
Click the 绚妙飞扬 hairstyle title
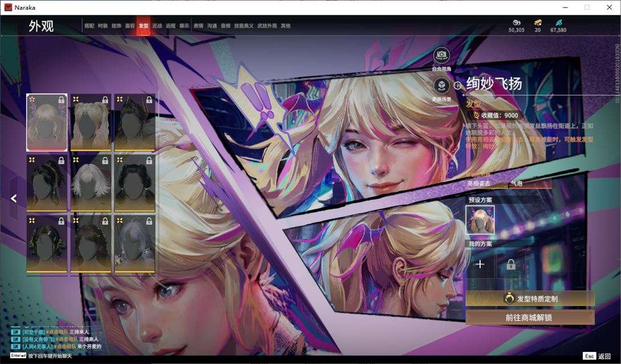pos(494,84)
